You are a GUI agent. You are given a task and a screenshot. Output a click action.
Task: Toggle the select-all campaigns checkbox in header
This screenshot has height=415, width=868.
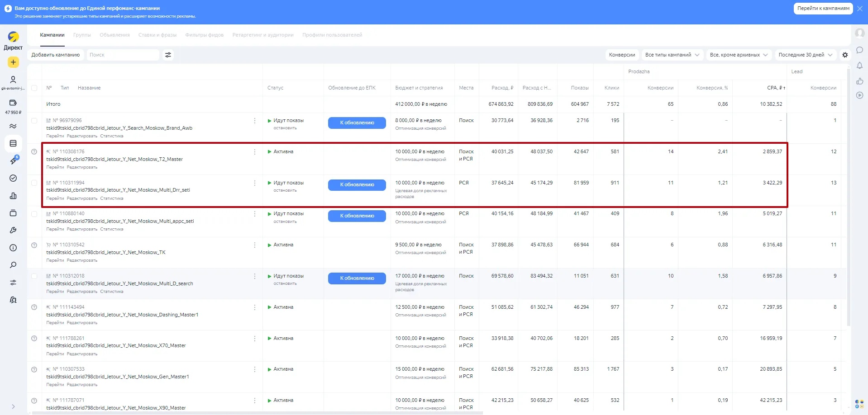click(x=34, y=88)
